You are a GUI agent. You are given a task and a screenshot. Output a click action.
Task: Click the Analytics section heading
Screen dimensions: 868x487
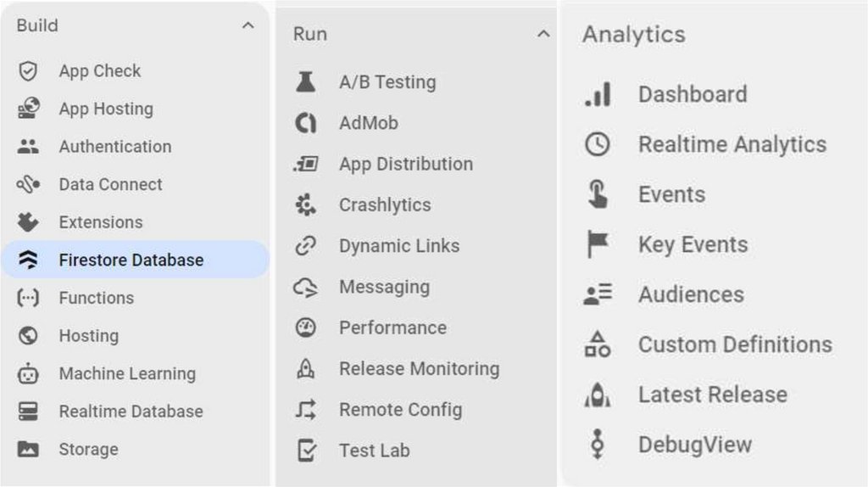click(x=633, y=35)
